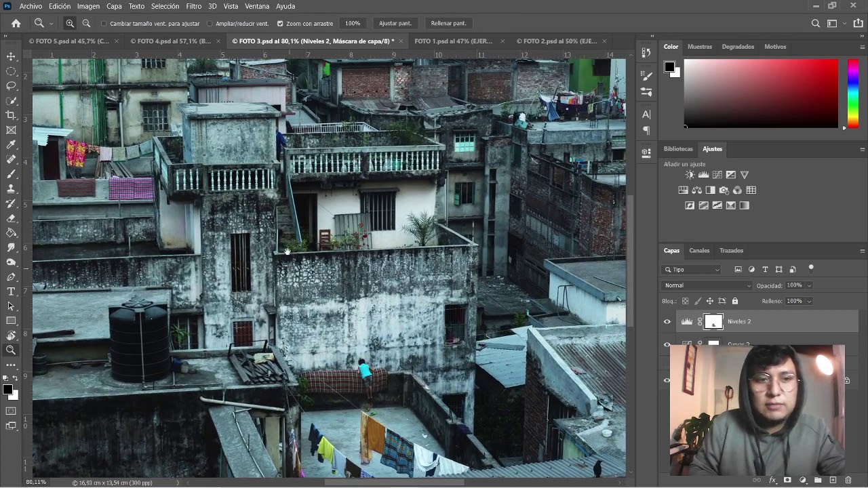Switch to the Muestras tab
Image resolution: width=868 pixels, height=488 pixels.
(x=700, y=47)
